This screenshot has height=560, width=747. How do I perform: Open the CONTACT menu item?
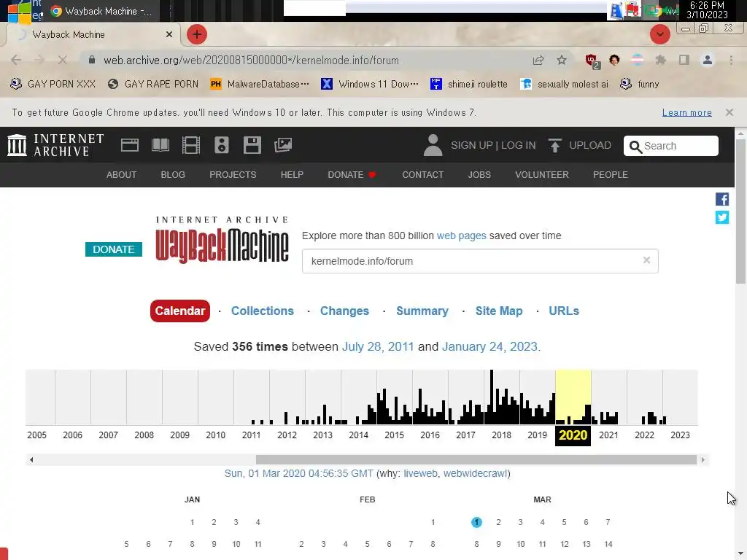tap(422, 175)
